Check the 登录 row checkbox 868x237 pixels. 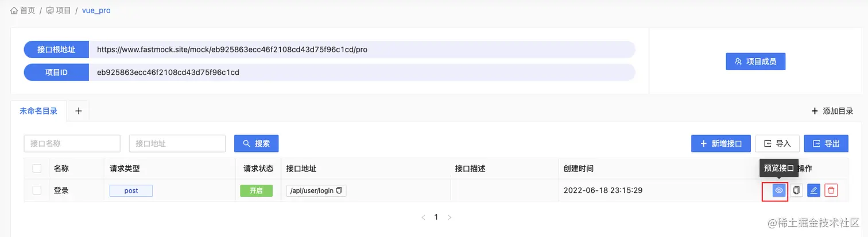37,190
